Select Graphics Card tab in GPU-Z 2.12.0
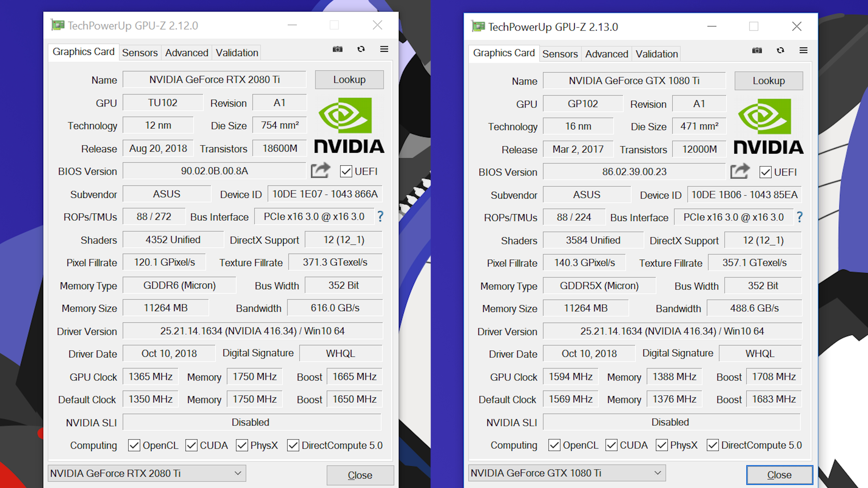868x488 pixels. click(x=84, y=52)
